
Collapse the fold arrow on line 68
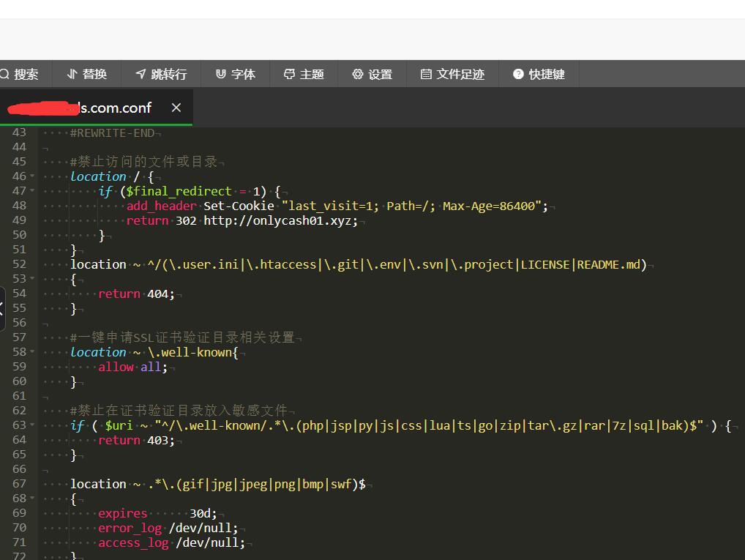[32, 499]
